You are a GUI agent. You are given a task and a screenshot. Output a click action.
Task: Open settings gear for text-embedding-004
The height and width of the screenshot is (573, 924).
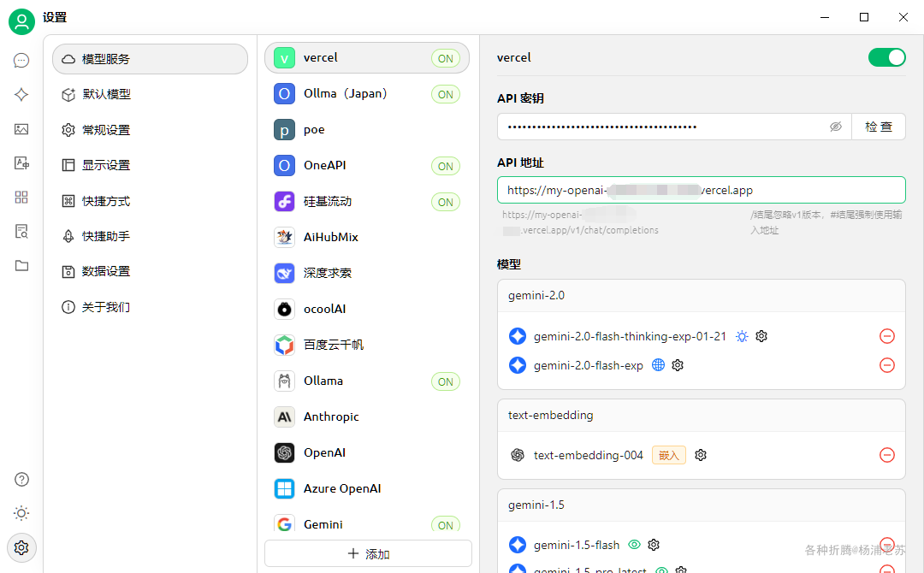701,455
